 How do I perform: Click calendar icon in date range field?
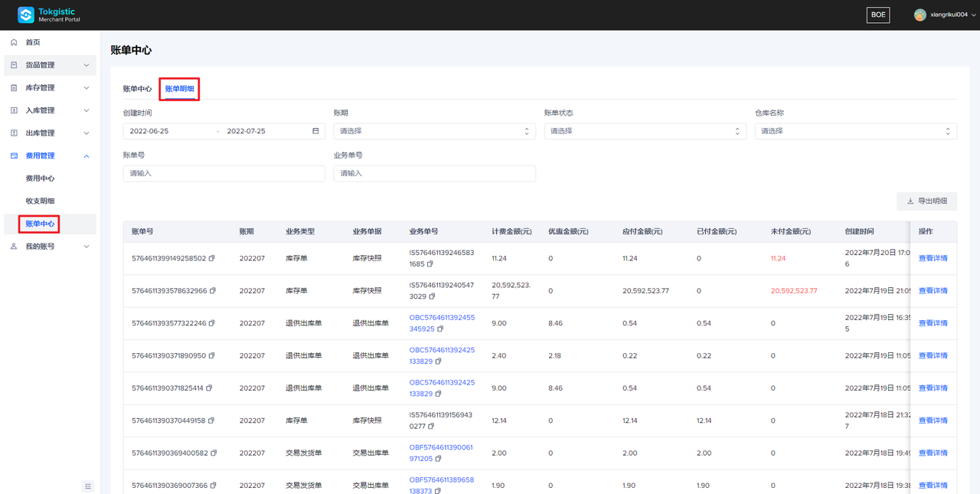[x=315, y=131]
